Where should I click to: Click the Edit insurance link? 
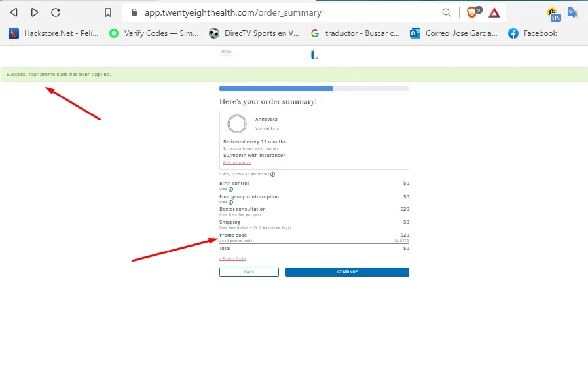pyautogui.click(x=236, y=162)
